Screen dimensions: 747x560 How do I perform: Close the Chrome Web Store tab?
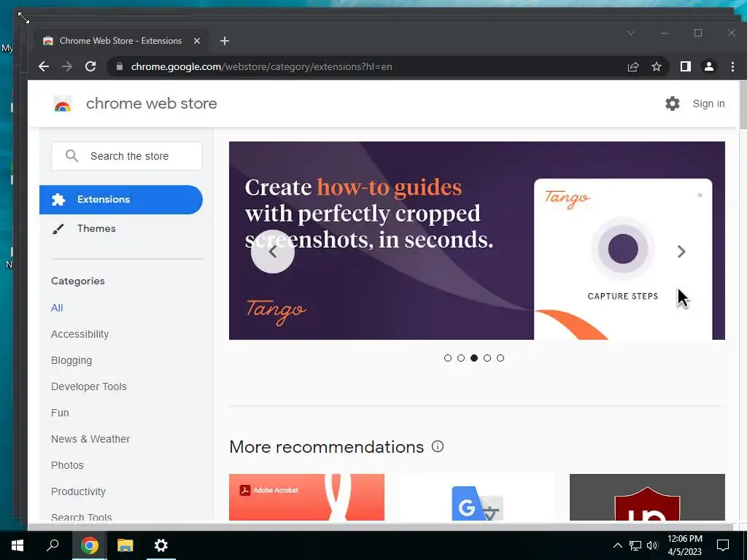coord(197,41)
